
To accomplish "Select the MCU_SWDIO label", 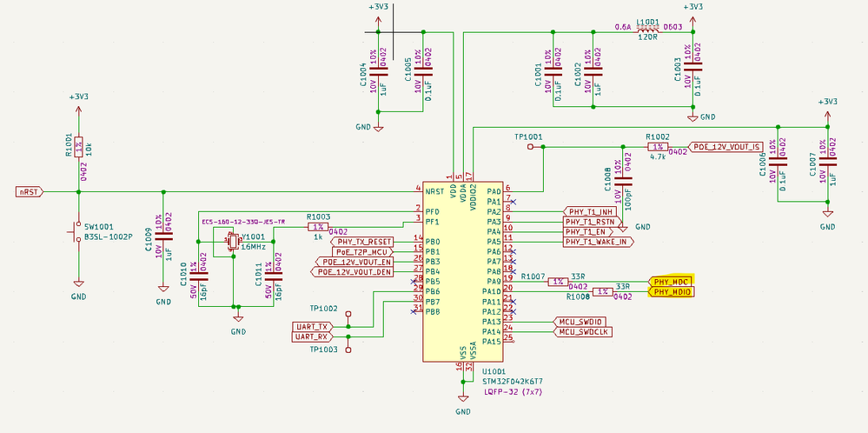I will 580,322.
